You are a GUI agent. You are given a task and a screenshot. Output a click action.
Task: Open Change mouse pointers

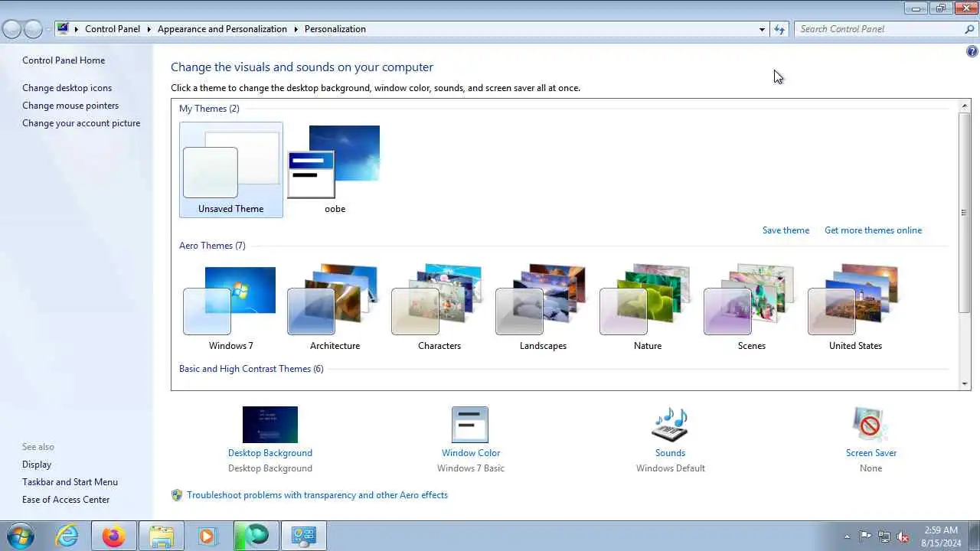(x=70, y=106)
